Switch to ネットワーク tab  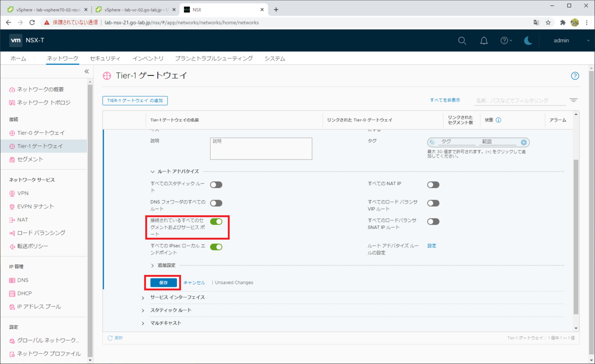[62, 58]
